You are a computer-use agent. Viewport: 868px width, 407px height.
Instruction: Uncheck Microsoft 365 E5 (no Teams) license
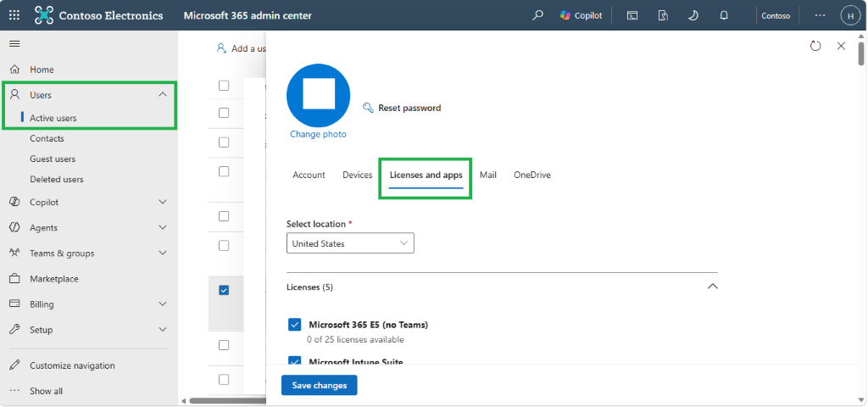coord(294,325)
